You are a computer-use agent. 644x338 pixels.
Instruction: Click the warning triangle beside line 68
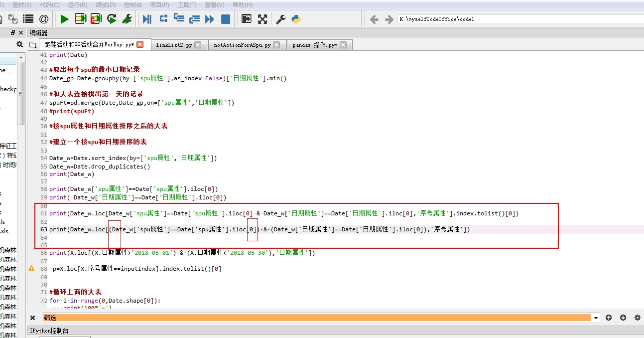point(32,269)
